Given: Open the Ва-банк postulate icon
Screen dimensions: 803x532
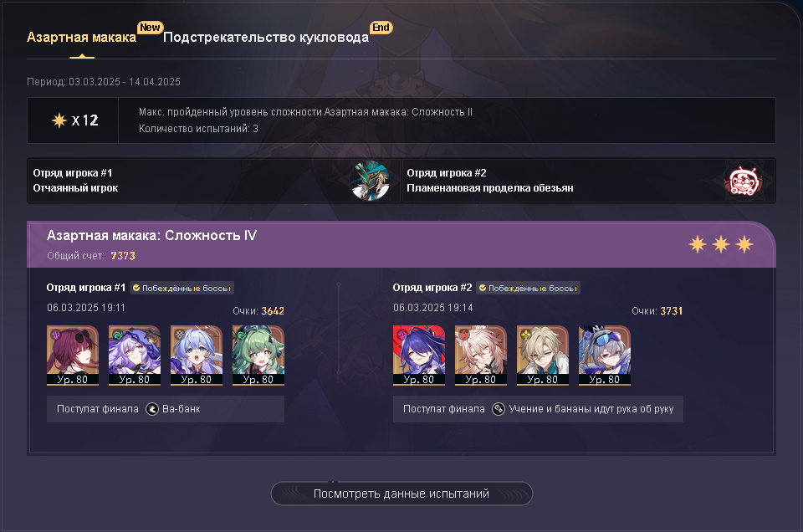Looking at the screenshot, I should tap(152, 409).
